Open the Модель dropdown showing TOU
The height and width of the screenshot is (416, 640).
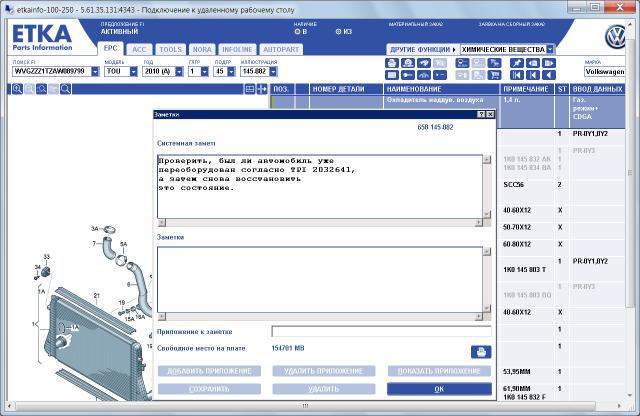click(134, 71)
